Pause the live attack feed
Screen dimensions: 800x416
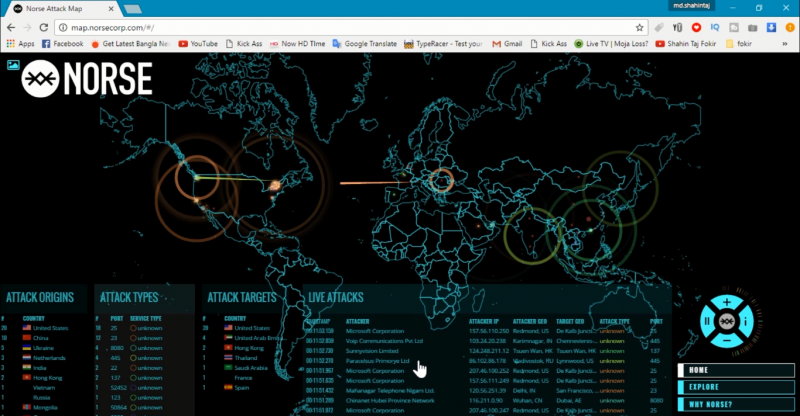click(707, 322)
